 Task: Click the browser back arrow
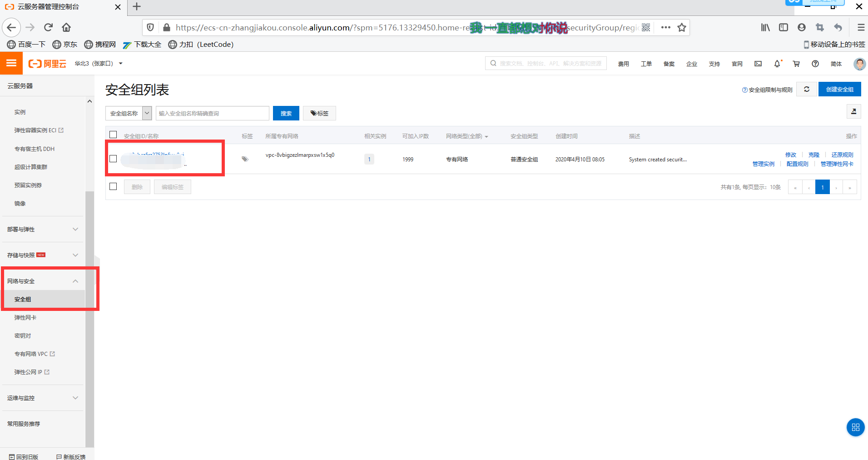11,27
